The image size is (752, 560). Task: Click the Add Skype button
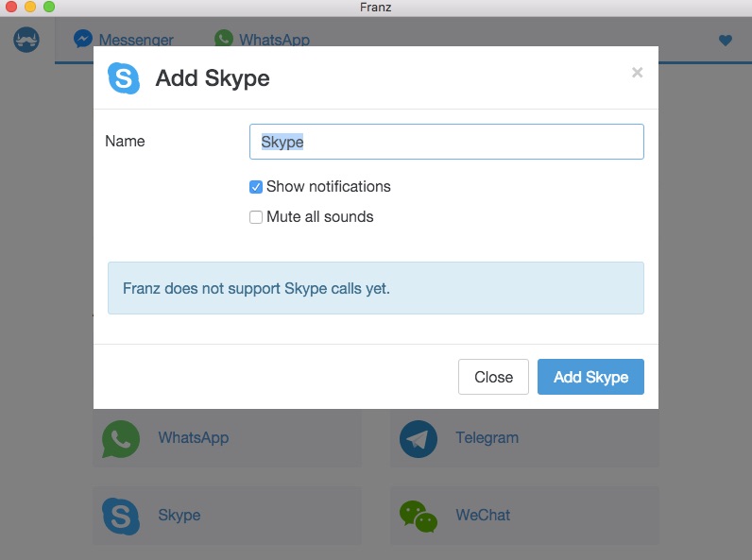590,377
